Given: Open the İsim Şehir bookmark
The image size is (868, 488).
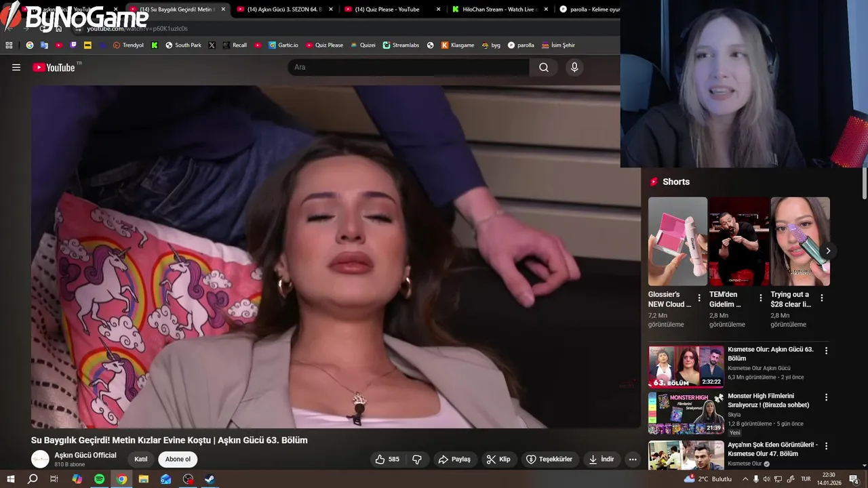Looking at the screenshot, I should (558, 45).
